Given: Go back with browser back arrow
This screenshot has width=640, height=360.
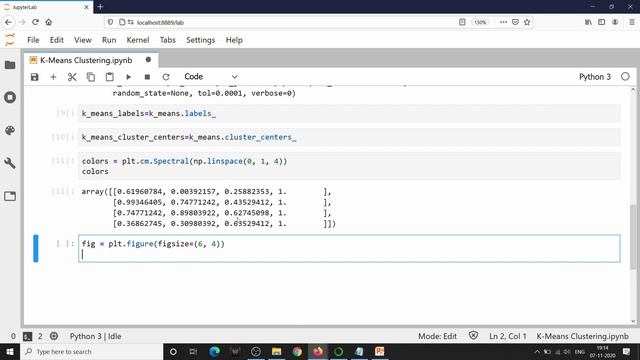Looking at the screenshot, I should (x=9, y=22).
